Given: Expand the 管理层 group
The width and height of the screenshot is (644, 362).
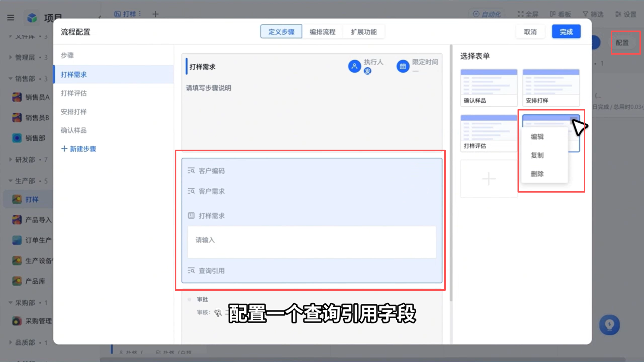Looking at the screenshot, I should tap(10, 57).
